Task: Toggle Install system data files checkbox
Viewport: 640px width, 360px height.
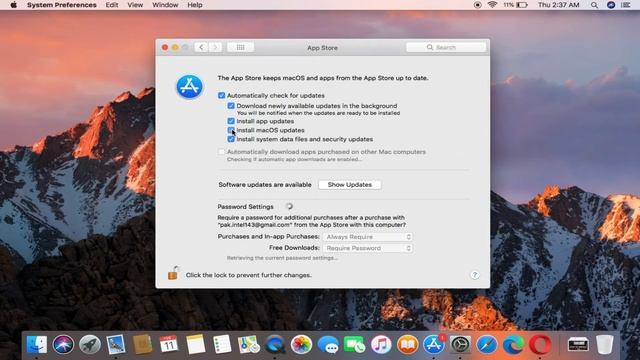Action: pyautogui.click(x=231, y=139)
